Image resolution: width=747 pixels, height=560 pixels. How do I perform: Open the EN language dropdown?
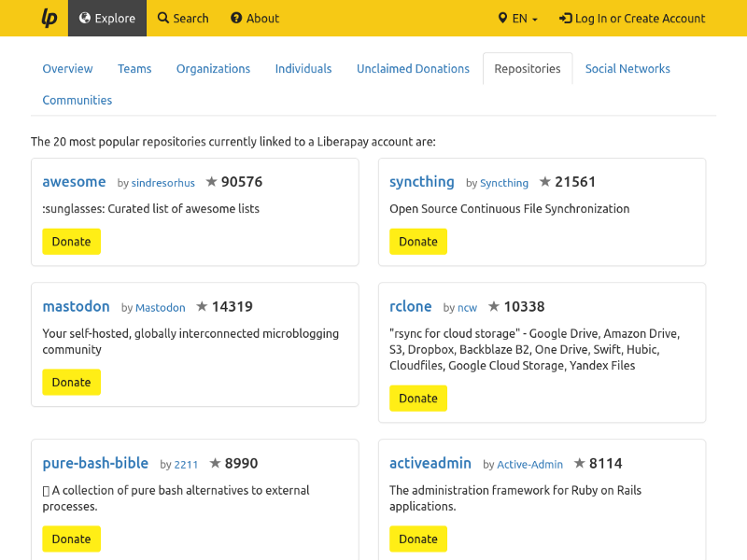pos(518,18)
